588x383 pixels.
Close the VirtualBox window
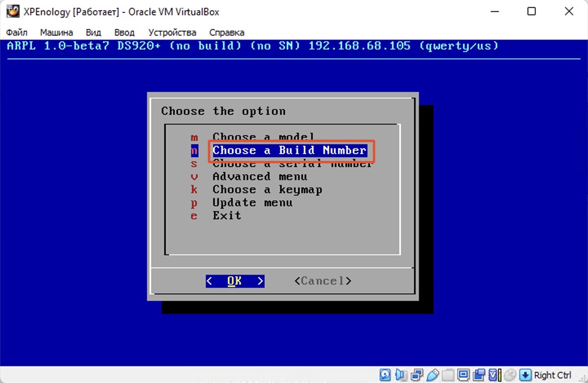point(569,12)
